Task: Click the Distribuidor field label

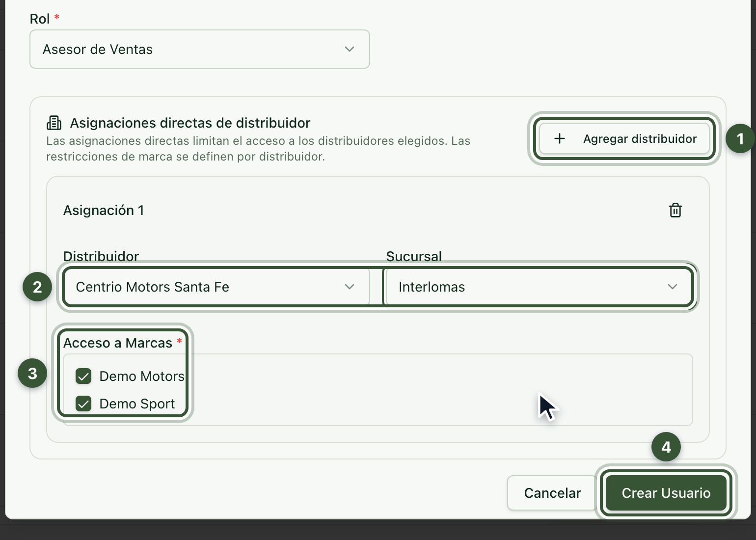Action: click(101, 256)
